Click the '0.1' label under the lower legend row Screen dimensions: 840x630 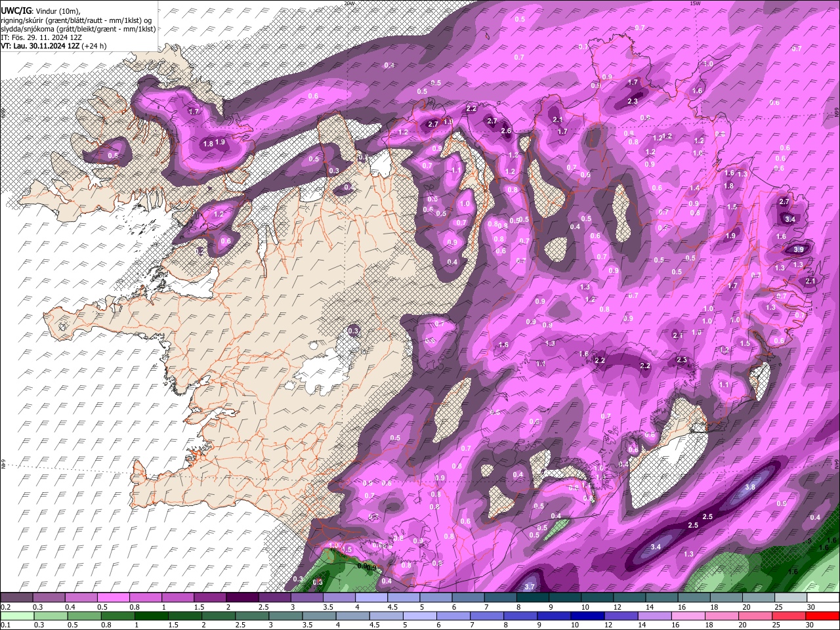click(x=5, y=625)
